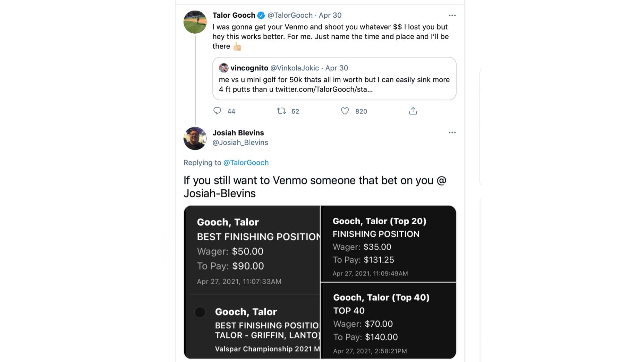Retweet Talor Gooch's tweet
Image resolution: width=644 pixels, height=362 pixels.
[281, 111]
